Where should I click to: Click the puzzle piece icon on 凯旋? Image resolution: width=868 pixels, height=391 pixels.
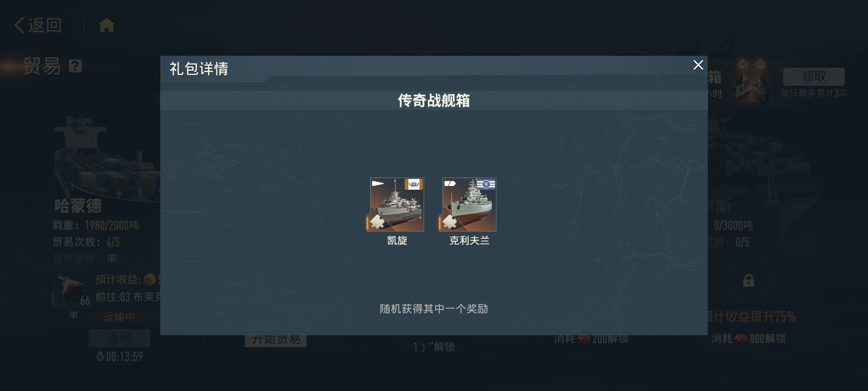click(377, 222)
